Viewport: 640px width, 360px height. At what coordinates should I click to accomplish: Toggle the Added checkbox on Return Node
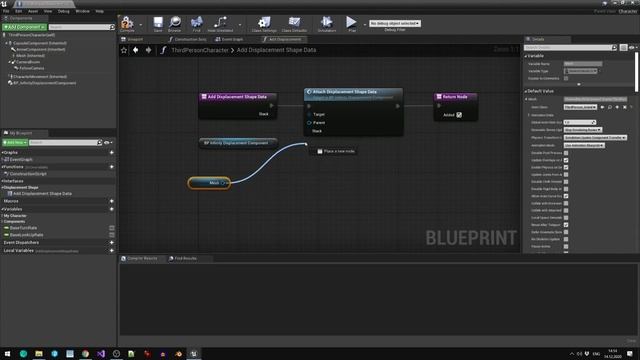(459, 115)
